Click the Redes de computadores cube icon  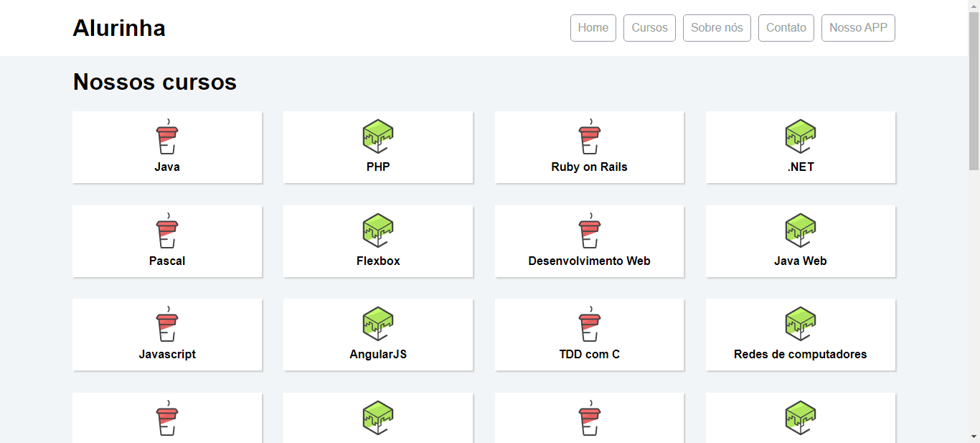pos(801,324)
